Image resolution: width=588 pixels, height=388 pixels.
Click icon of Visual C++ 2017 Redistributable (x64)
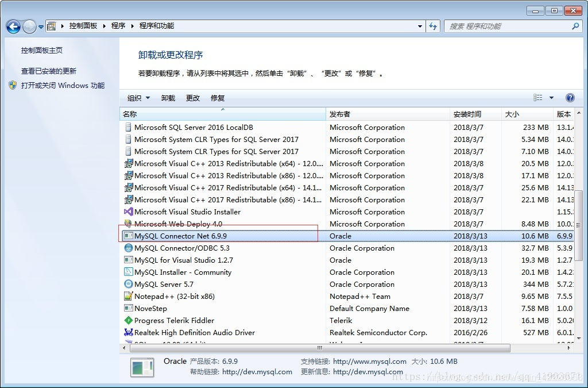[x=128, y=187]
